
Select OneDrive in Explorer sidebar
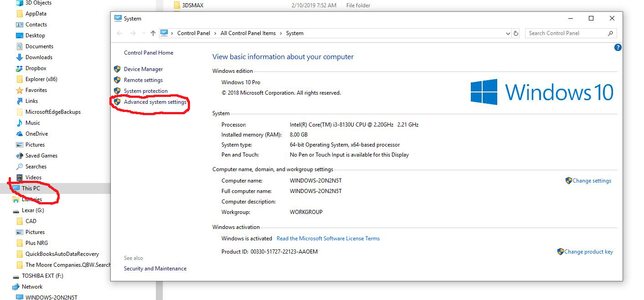coord(36,134)
